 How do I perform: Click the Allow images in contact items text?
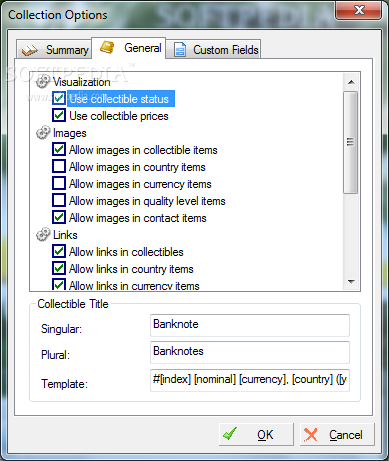tap(138, 218)
